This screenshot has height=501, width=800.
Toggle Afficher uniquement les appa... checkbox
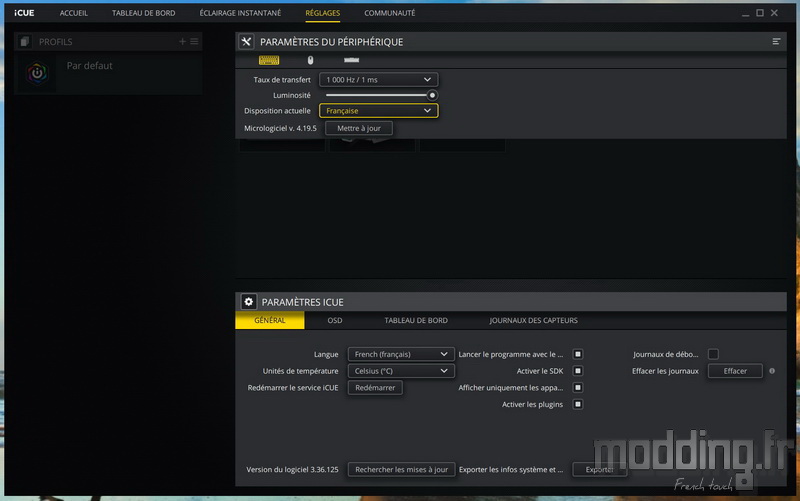pyautogui.click(x=578, y=388)
